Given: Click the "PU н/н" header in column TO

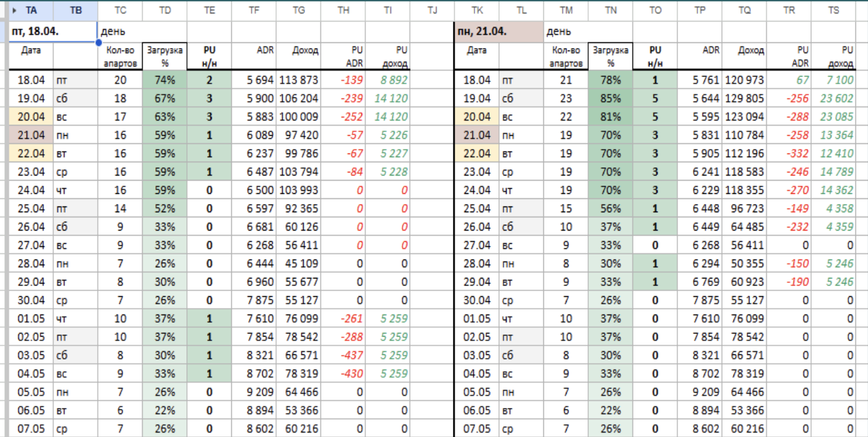Looking at the screenshot, I should 655,56.
